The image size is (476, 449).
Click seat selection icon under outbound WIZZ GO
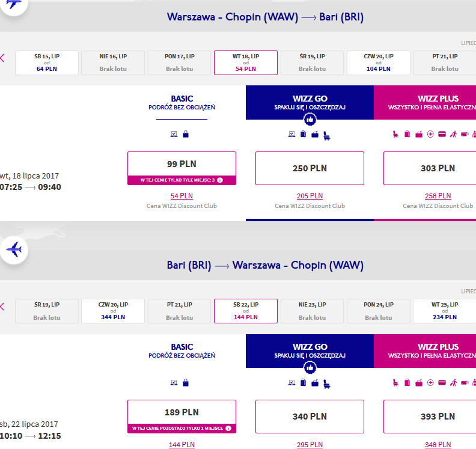coord(326,135)
